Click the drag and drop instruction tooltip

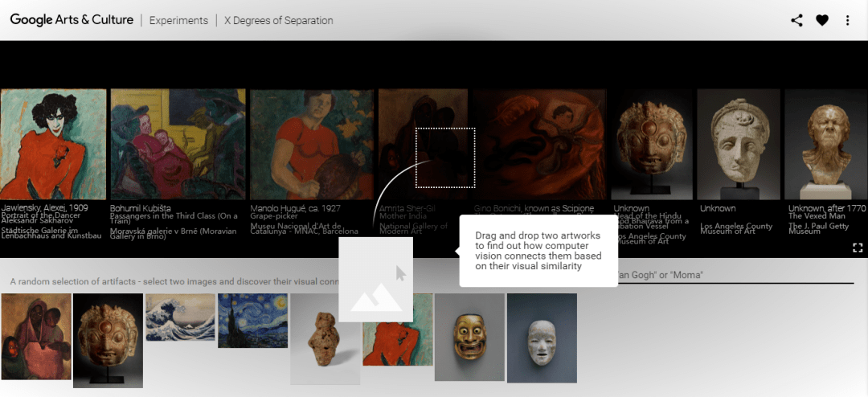coord(538,251)
